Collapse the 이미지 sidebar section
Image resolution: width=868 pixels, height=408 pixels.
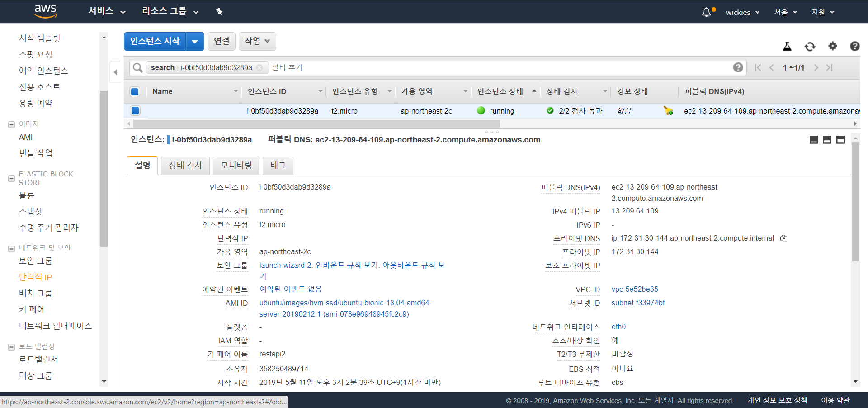(x=12, y=124)
